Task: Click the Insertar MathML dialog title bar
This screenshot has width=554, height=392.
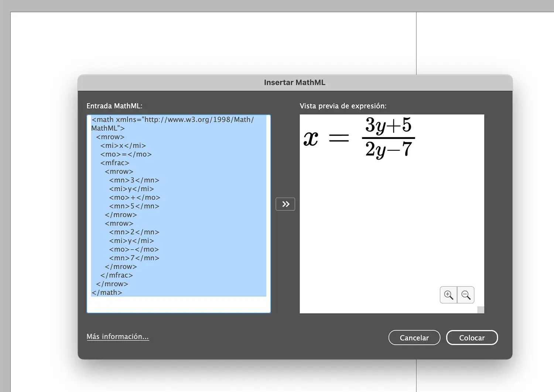Action: pos(294,82)
